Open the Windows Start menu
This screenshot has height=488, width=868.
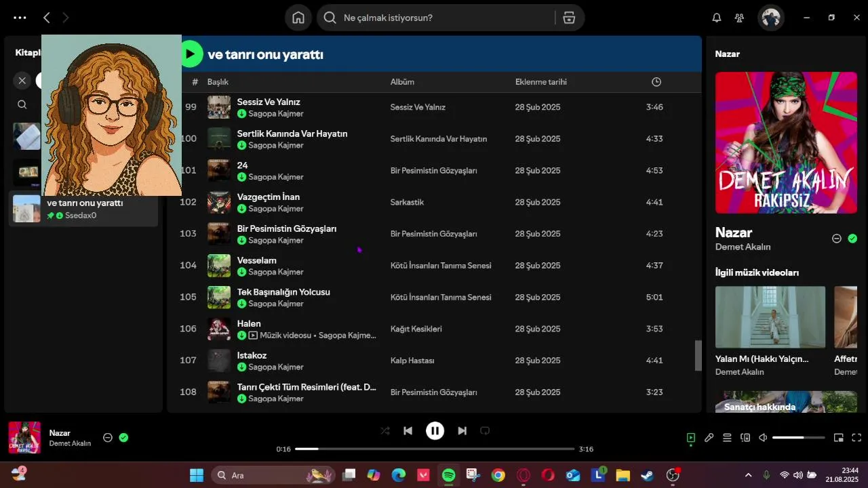[x=197, y=475]
